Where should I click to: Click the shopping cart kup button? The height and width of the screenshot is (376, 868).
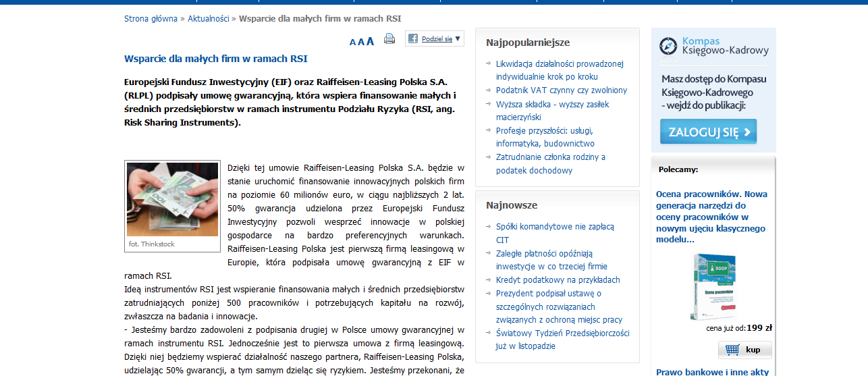pos(745,350)
